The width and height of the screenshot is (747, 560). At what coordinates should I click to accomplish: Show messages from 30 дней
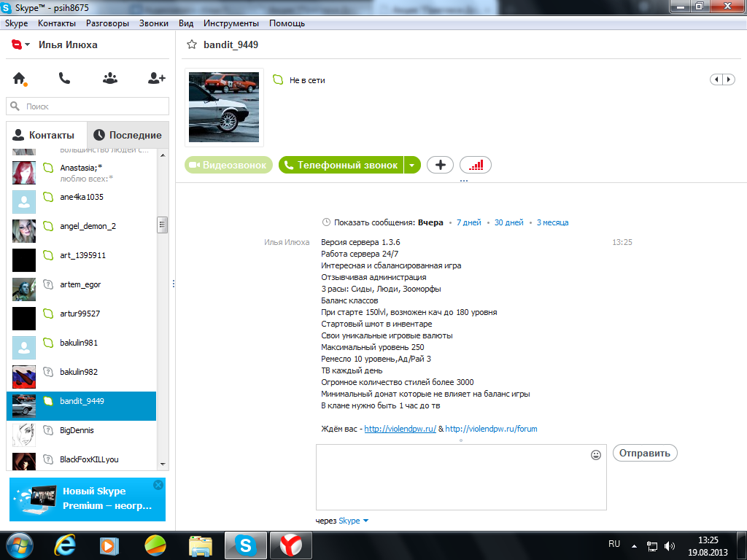pyautogui.click(x=508, y=222)
